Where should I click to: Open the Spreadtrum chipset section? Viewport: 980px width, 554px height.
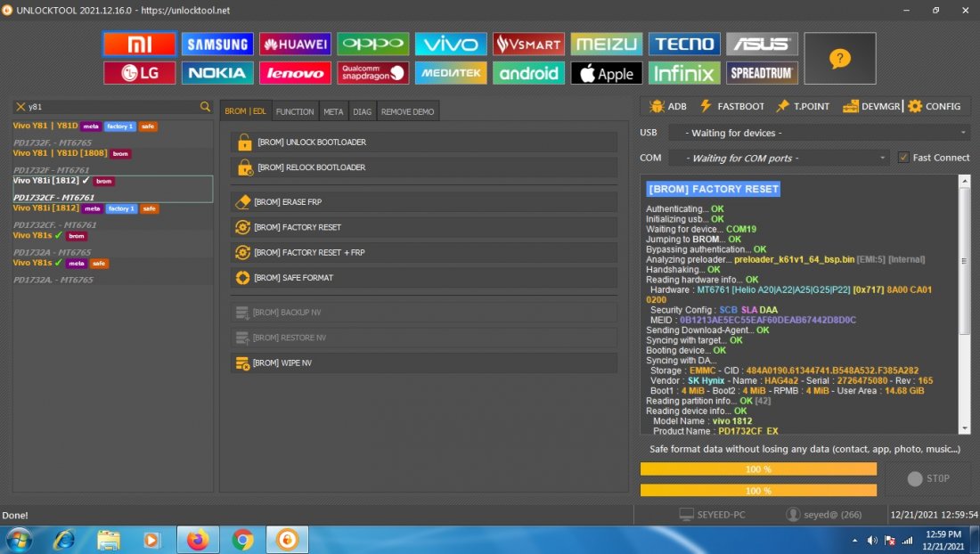762,73
